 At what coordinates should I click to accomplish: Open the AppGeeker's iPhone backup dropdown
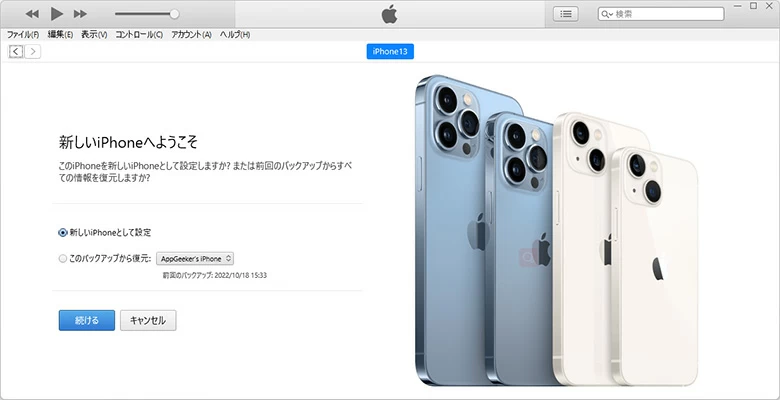[195, 259]
